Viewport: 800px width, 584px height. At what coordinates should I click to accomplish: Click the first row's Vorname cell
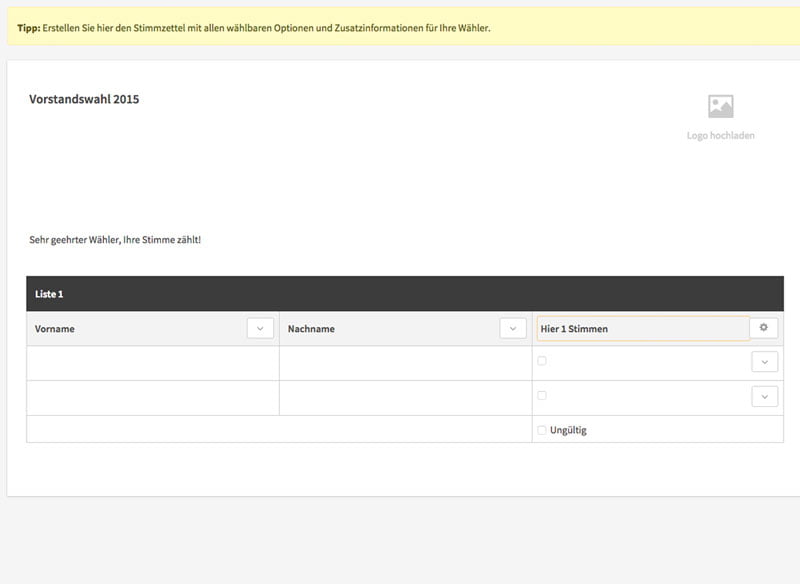click(x=152, y=363)
